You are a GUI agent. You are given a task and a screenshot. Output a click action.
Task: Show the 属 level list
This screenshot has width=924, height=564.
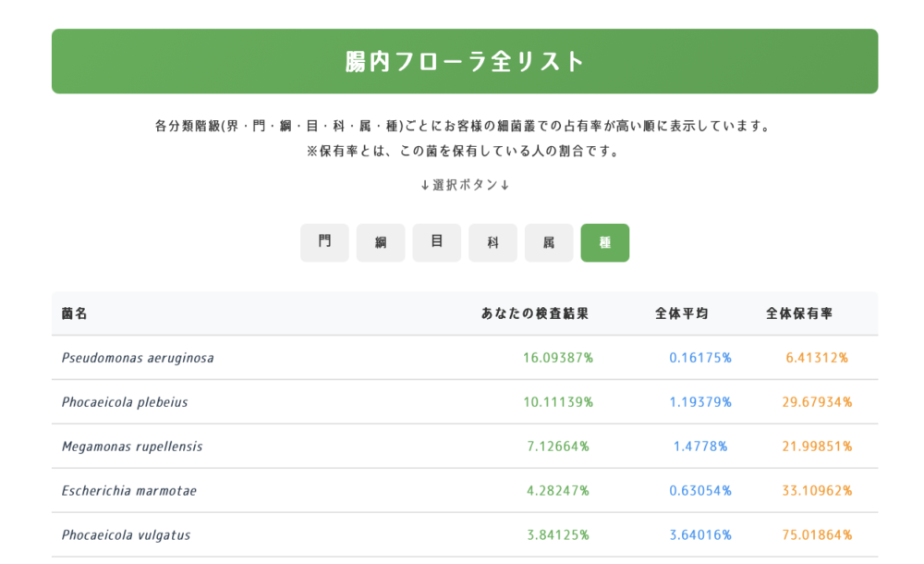549,242
